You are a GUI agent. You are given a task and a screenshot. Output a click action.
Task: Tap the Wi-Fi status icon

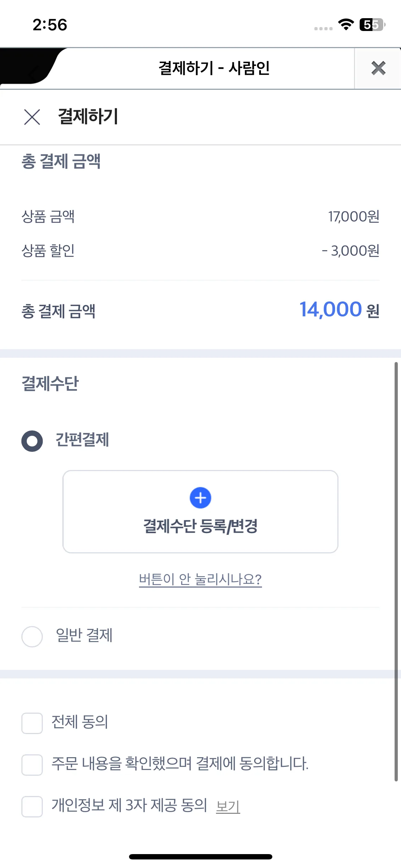tap(346, 25)
